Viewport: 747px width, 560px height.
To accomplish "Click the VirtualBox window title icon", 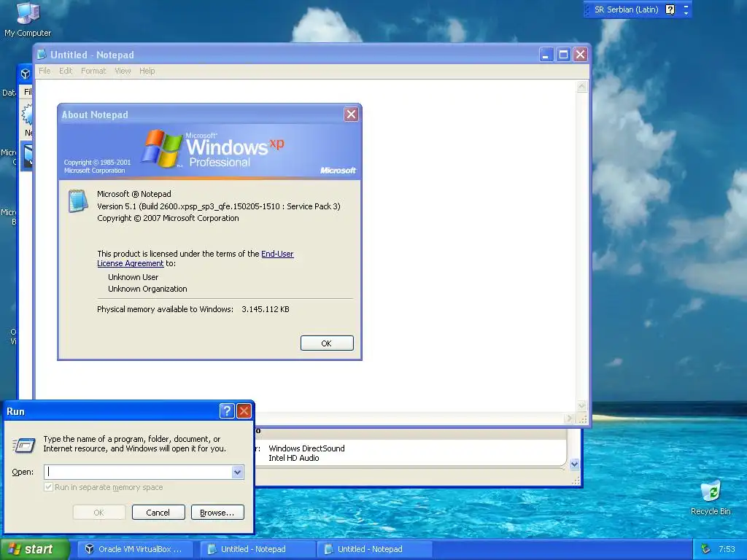I will click(26, 74).
